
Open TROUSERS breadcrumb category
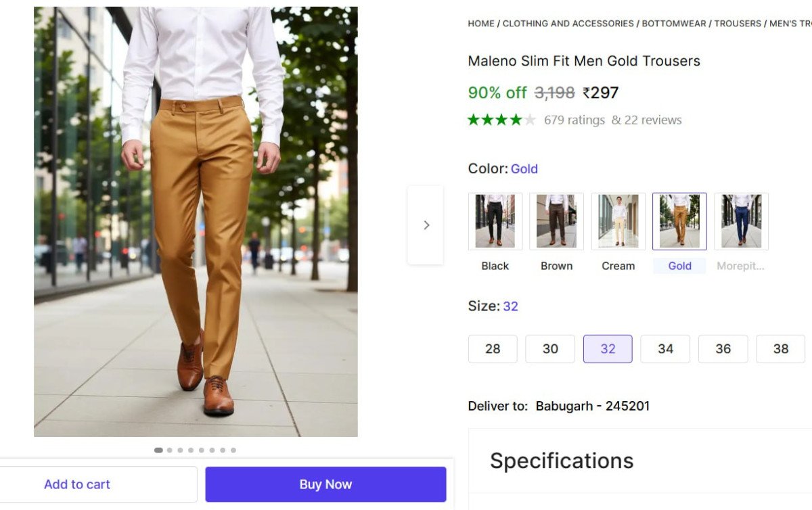pos(738,24)
